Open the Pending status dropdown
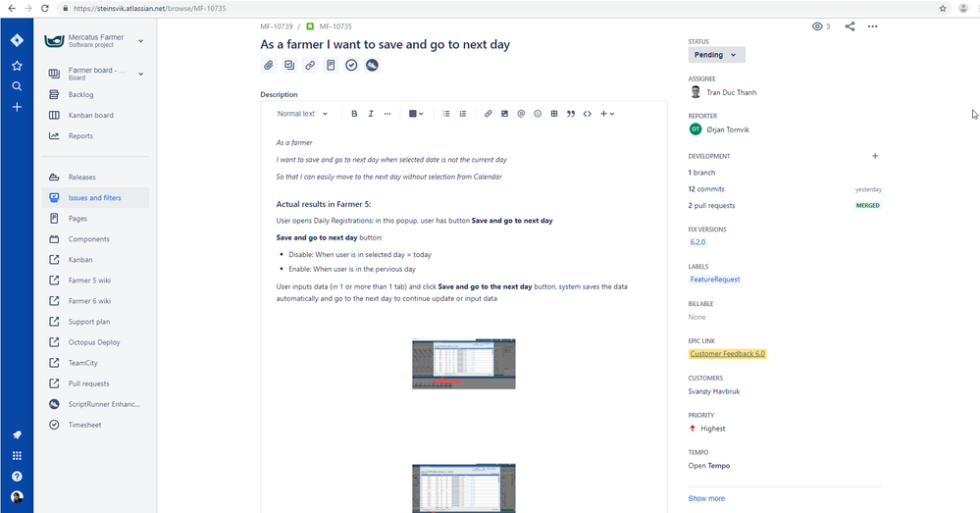This screenshot has width=980, height=513. click(x=716, y=55)
